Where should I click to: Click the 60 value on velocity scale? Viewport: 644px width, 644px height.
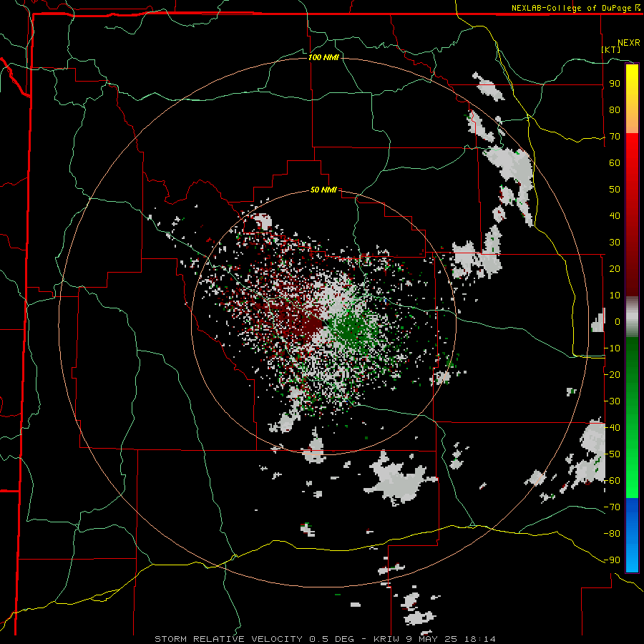click(615, 162)
